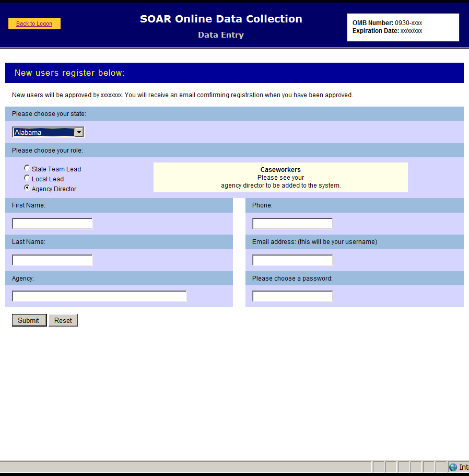Click the password entry field
469x476 pixels.
click(x=292, y=296)
